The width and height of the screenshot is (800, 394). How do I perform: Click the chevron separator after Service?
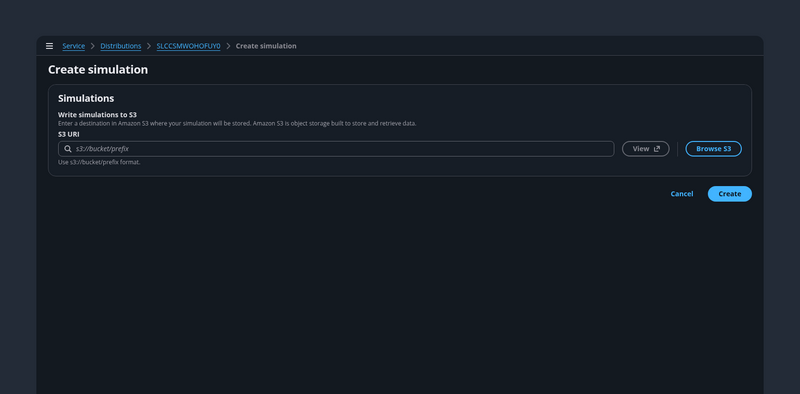coord(93,46)
